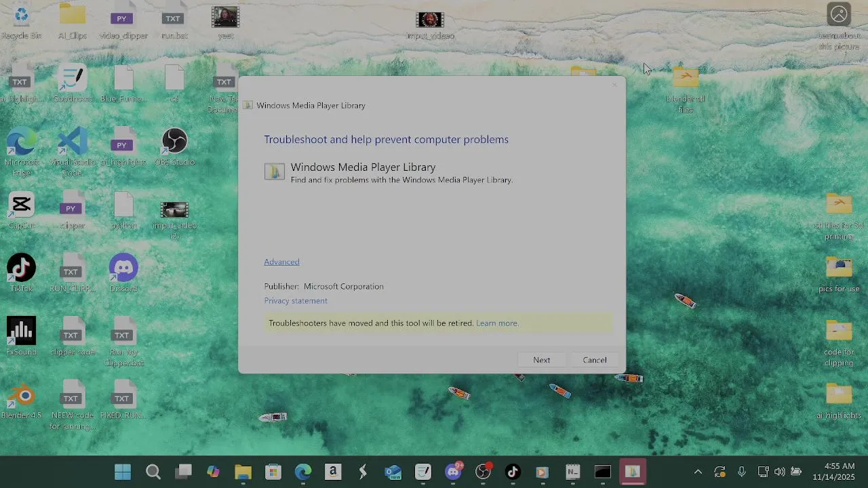Open Discord from the taskbar
This screenshot has width=868, height=488.
coord(453,472)
